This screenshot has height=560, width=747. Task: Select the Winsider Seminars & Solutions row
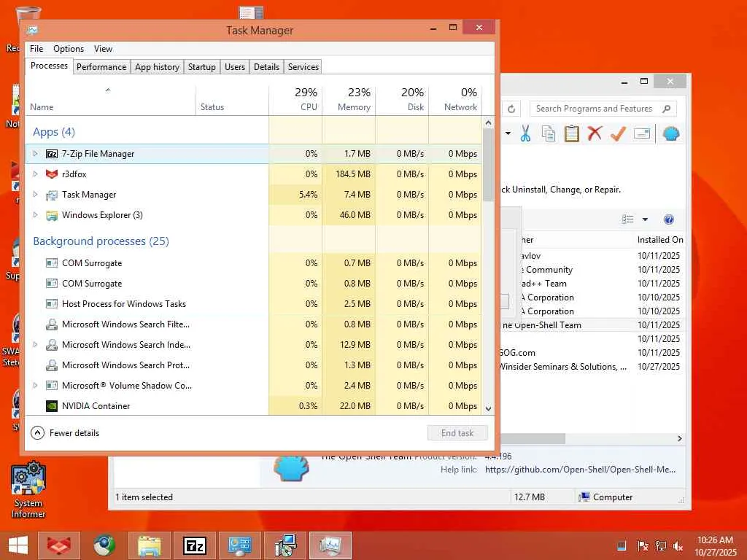click(x=592, y=367)
